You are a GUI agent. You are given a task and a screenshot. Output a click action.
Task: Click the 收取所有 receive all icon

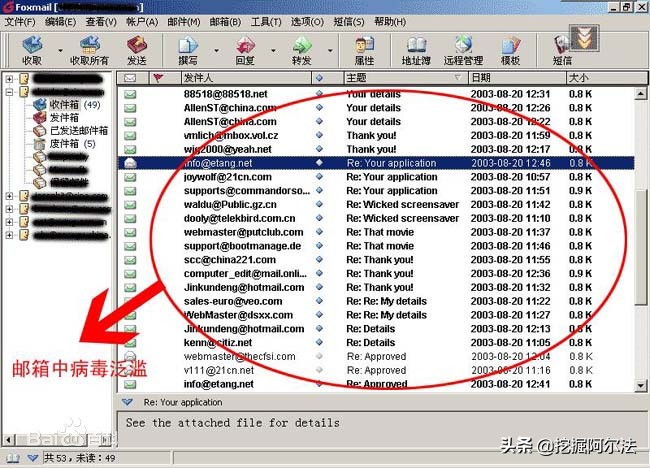pyautogui.click(x=89, y=45)
